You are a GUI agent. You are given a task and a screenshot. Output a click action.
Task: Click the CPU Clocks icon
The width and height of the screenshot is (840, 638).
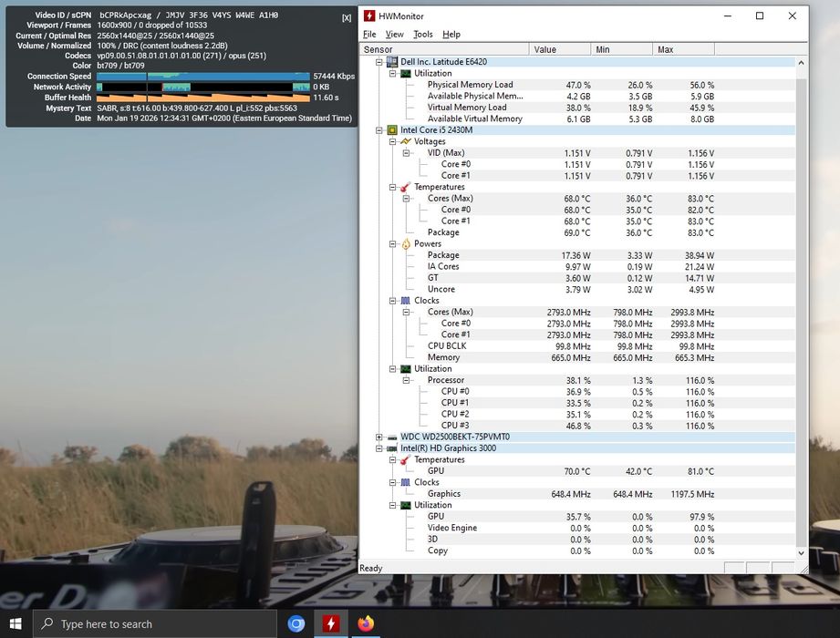[x=406, y=301]
